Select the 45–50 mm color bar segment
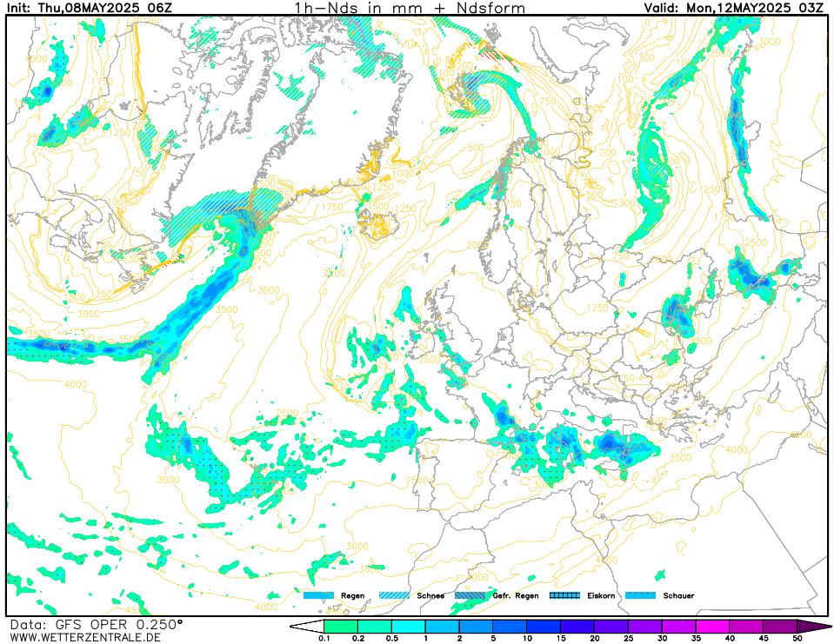834x644 pixels. (x=780, y=627)
